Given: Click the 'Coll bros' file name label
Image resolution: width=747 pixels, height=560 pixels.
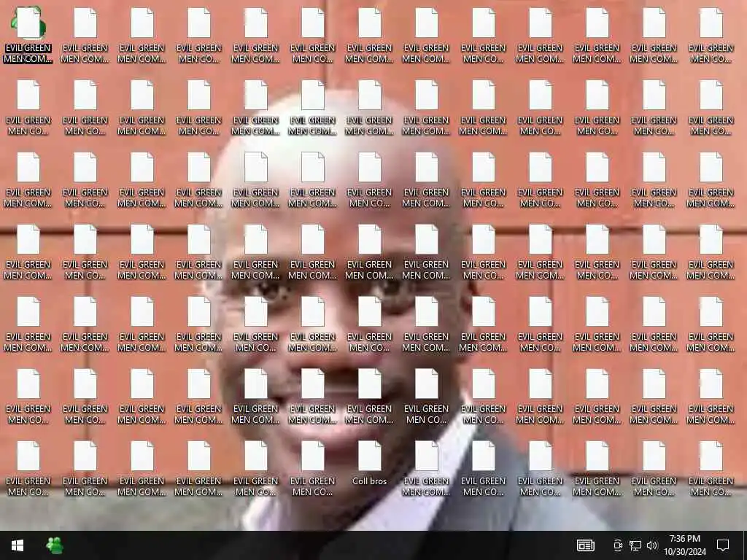Looking at the screenshot, I should pos(369,481).
